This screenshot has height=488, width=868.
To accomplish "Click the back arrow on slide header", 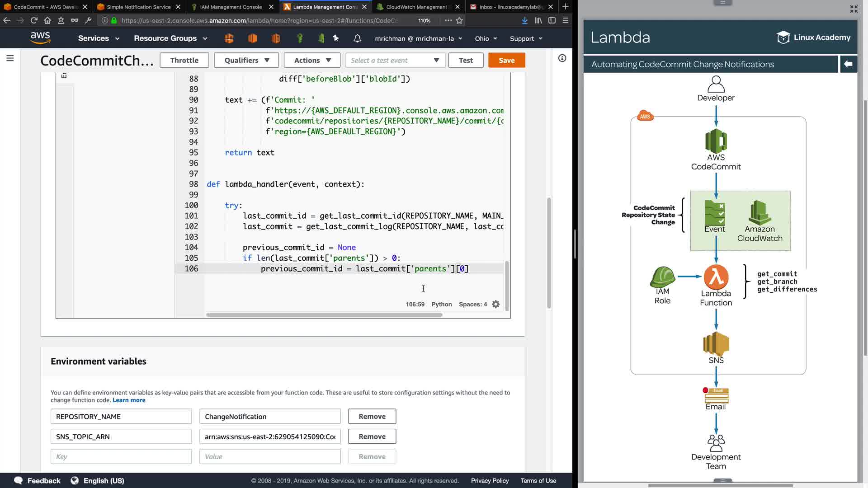I will coord(848,64).
